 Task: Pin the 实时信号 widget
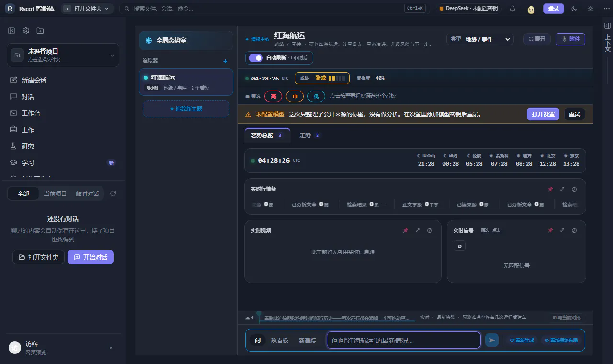550,230
